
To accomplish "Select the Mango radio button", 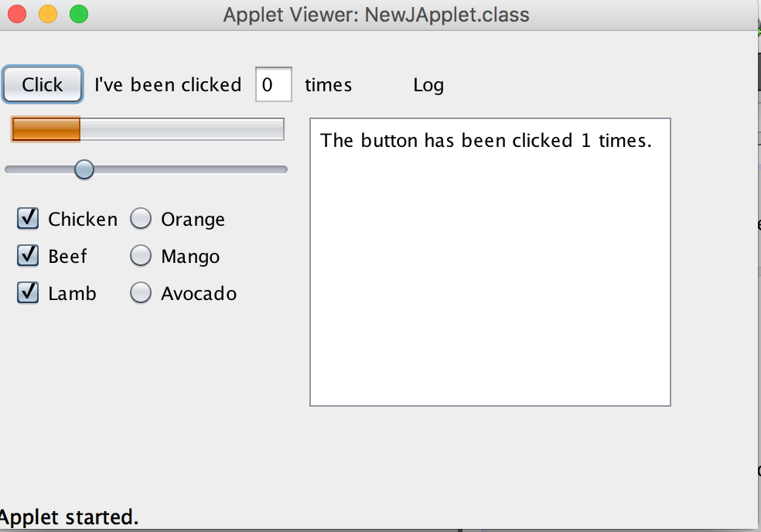I will [x=141, y=256].
